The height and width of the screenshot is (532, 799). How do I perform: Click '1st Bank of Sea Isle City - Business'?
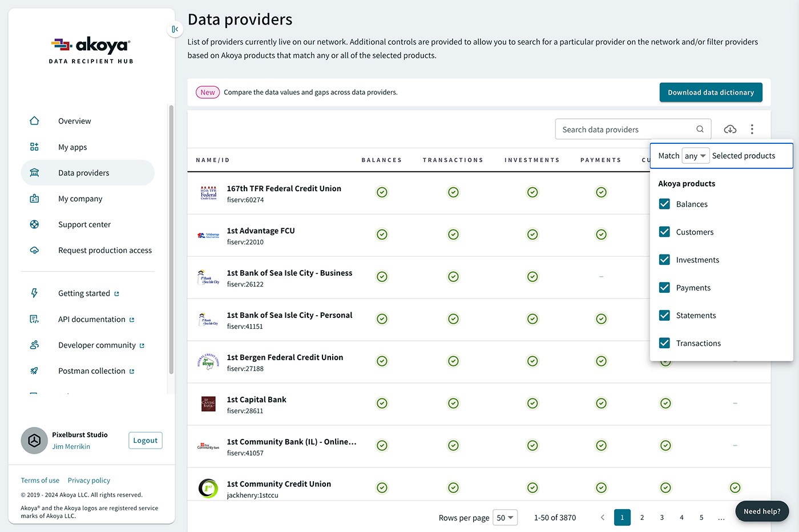[289, 273]
